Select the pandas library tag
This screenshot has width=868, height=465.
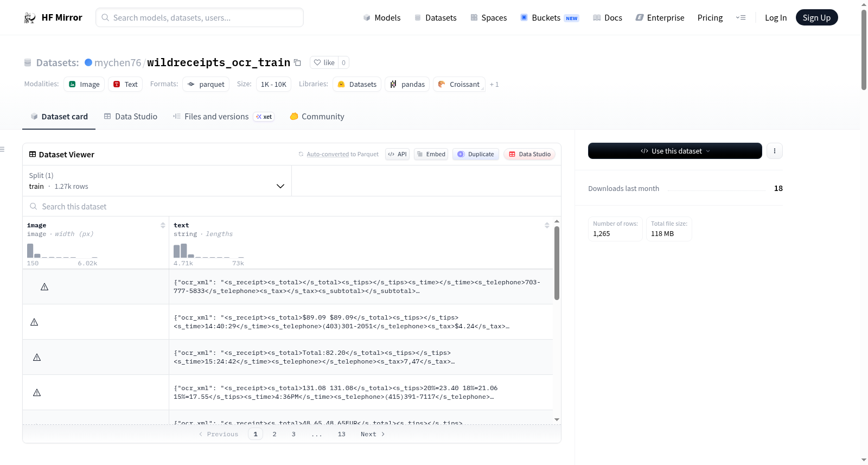[407, 84]
